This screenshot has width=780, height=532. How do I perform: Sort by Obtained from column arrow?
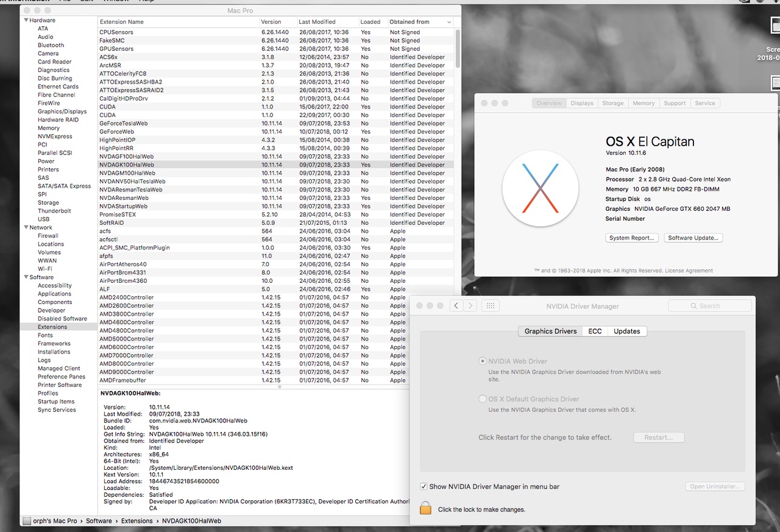(x=449, y=22)
